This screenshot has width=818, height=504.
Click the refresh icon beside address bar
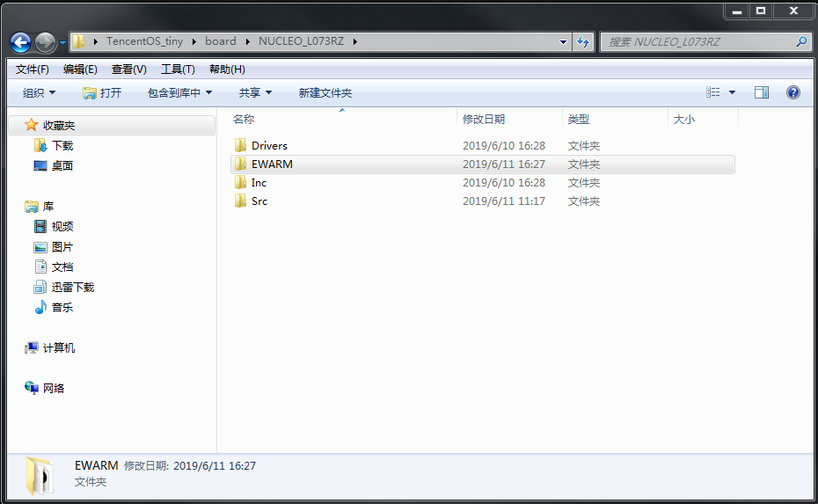(583, 41)
